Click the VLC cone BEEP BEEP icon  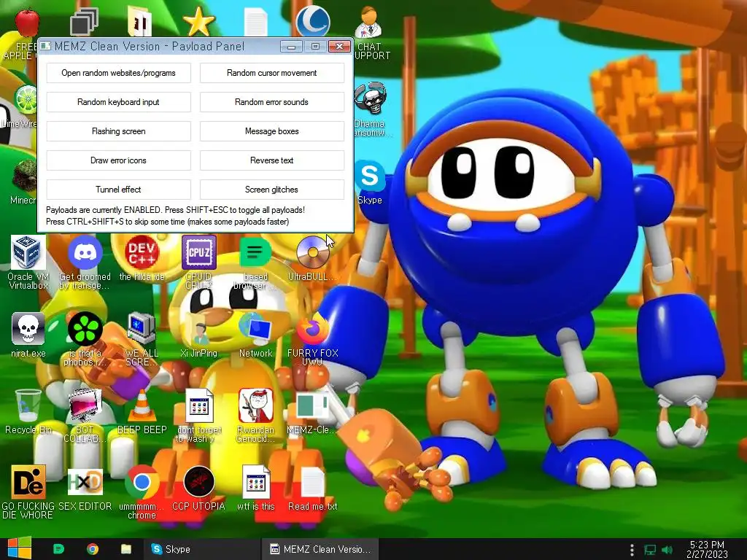[x=142, y=405]
